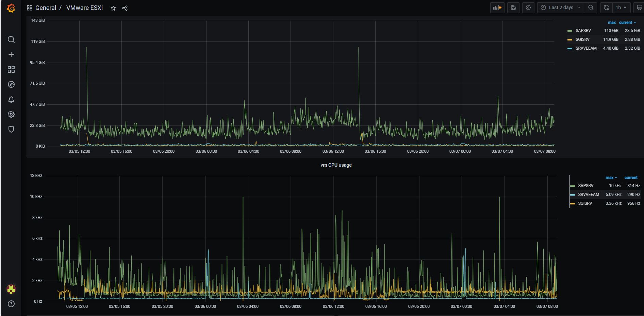The image size is (644, 316).
Task: Share the dashboard via share icon
Action: 125,8
